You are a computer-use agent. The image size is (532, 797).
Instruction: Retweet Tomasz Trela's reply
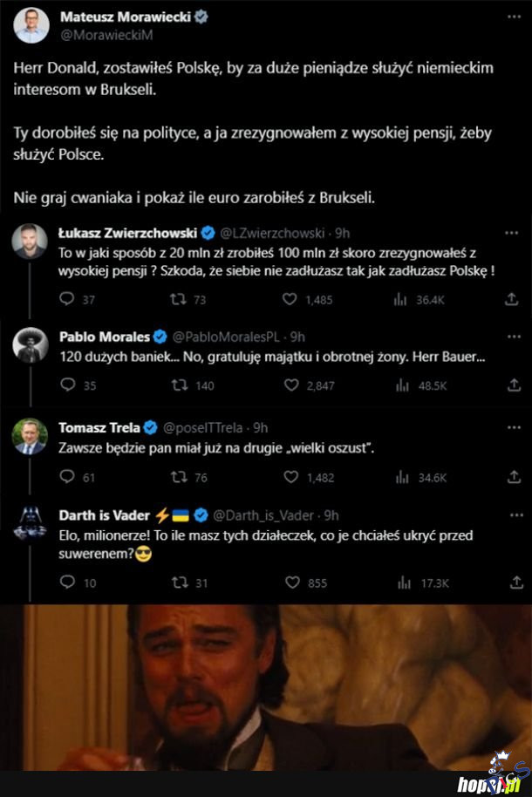click(181, 477)
